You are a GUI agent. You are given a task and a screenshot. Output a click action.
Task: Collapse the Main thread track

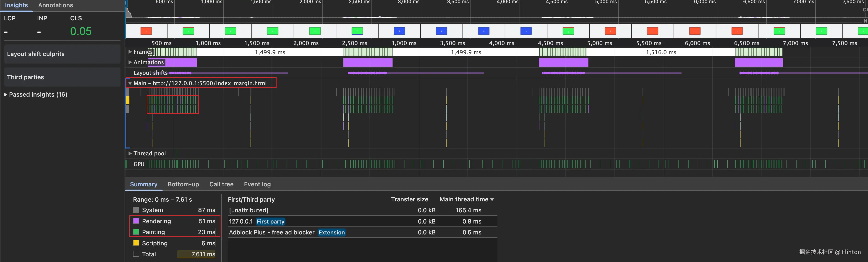tap(130, 83)
